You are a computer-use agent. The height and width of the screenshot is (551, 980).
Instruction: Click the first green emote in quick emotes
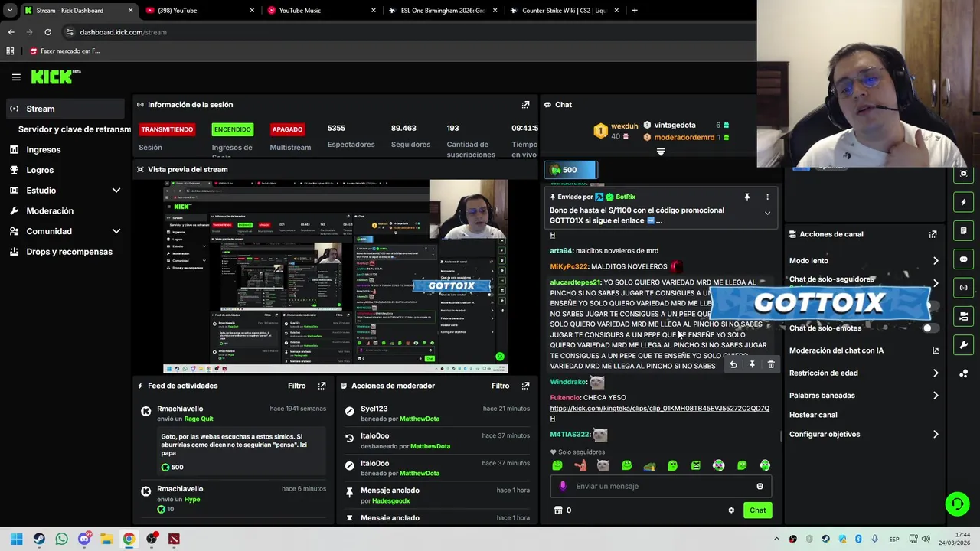[x=557, y=465]
